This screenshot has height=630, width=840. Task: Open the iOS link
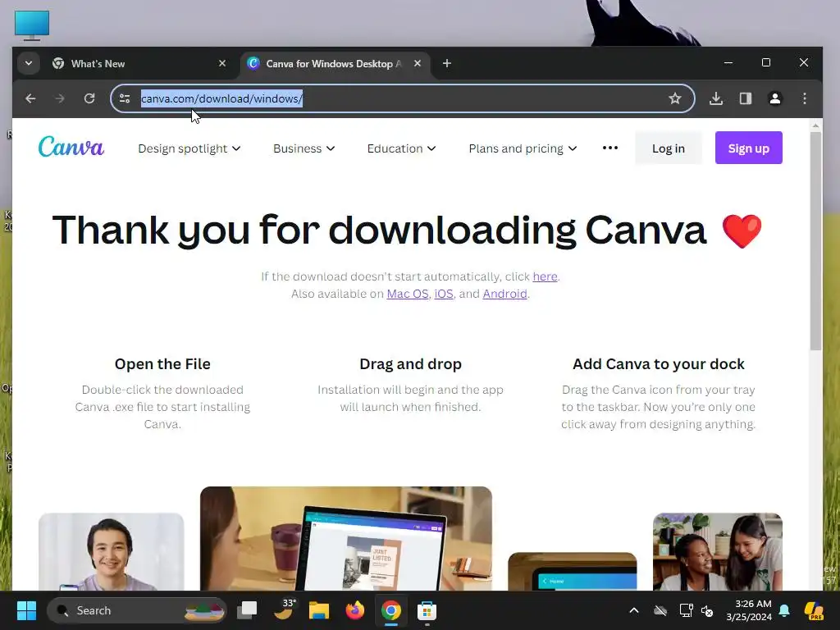[444, 294]
